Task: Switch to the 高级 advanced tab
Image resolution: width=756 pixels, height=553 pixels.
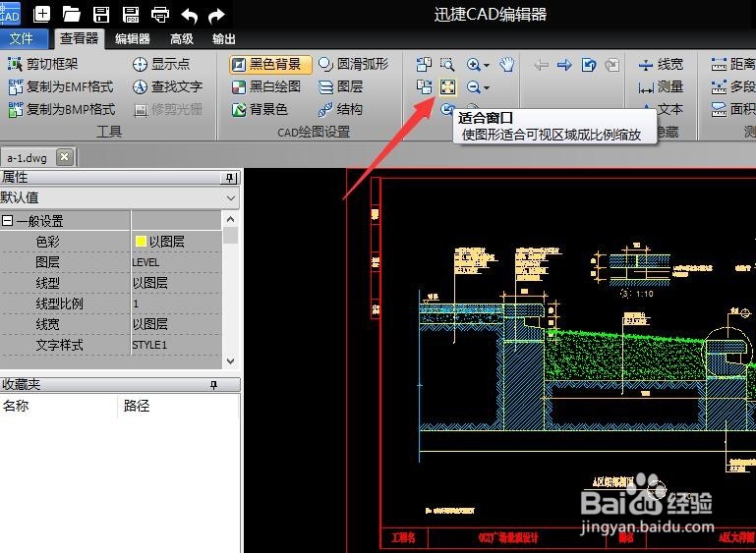Action: tap(182, 39)
